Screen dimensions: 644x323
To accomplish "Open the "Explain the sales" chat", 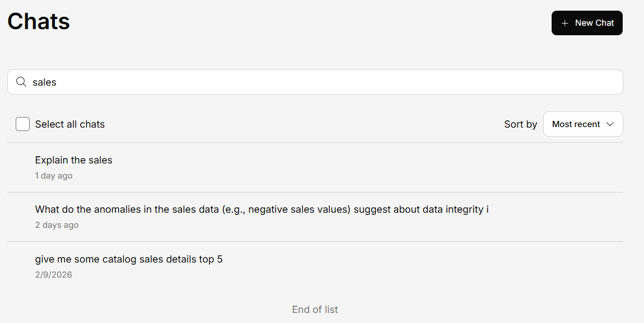I will point(73,160).
